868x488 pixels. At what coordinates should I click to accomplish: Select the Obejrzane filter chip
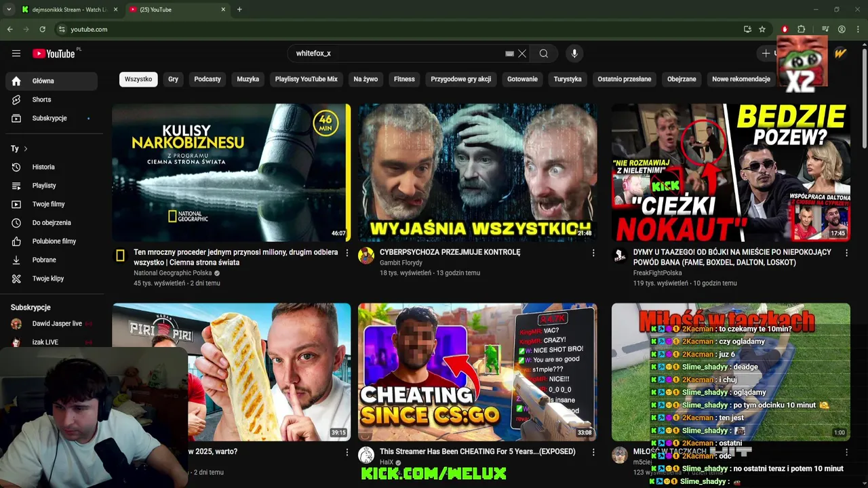point(682,79)
